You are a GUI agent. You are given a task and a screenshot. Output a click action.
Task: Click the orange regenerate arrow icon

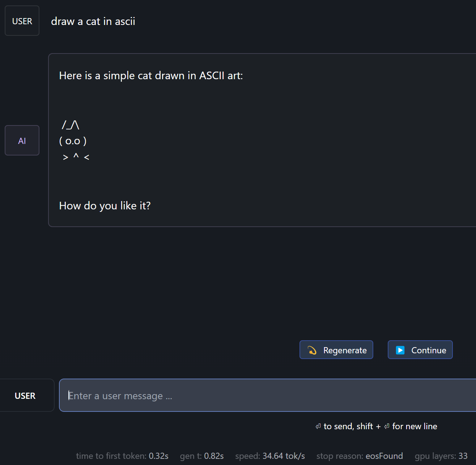[312, 350]
